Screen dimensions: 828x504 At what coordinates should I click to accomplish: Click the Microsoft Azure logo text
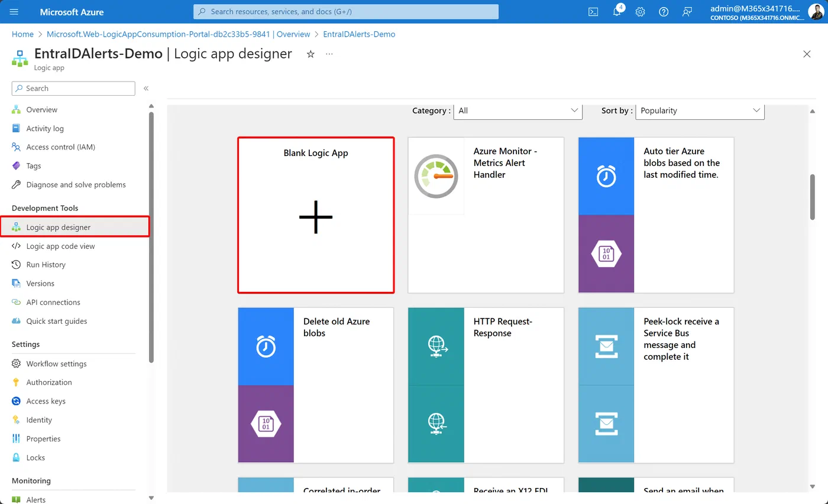point(72,12)
